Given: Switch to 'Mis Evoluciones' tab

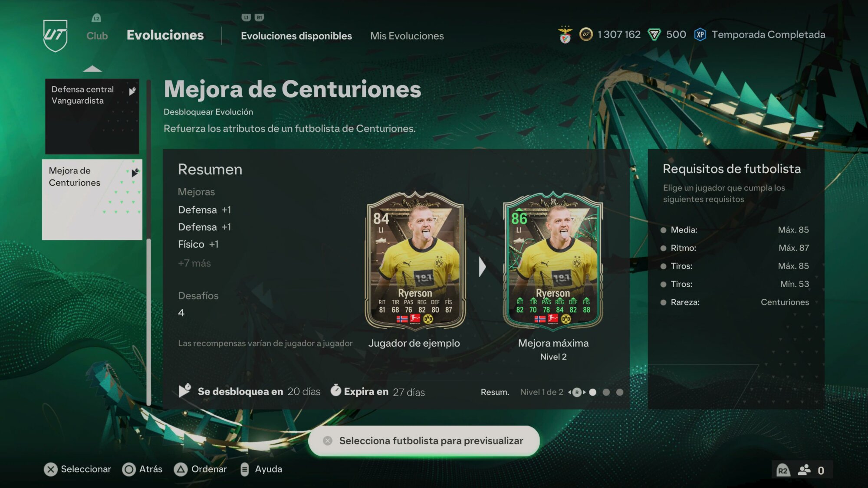Looking at the screenshot, I should tap(407, 36).
